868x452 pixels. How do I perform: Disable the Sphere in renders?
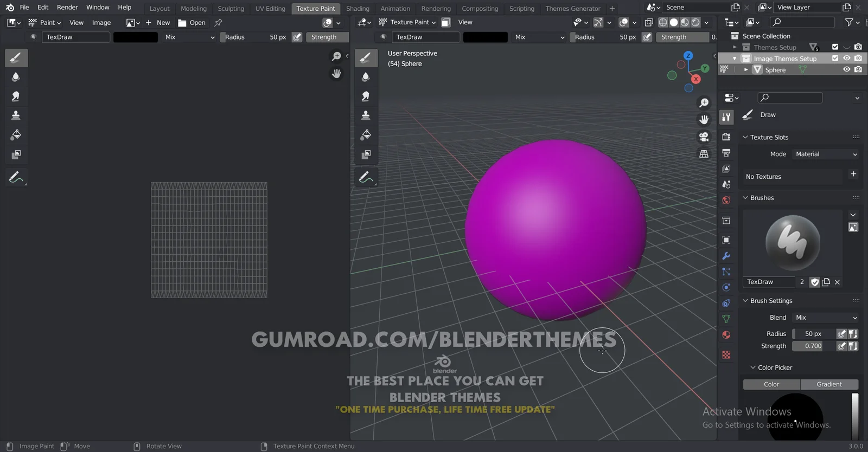coord(858,69)
